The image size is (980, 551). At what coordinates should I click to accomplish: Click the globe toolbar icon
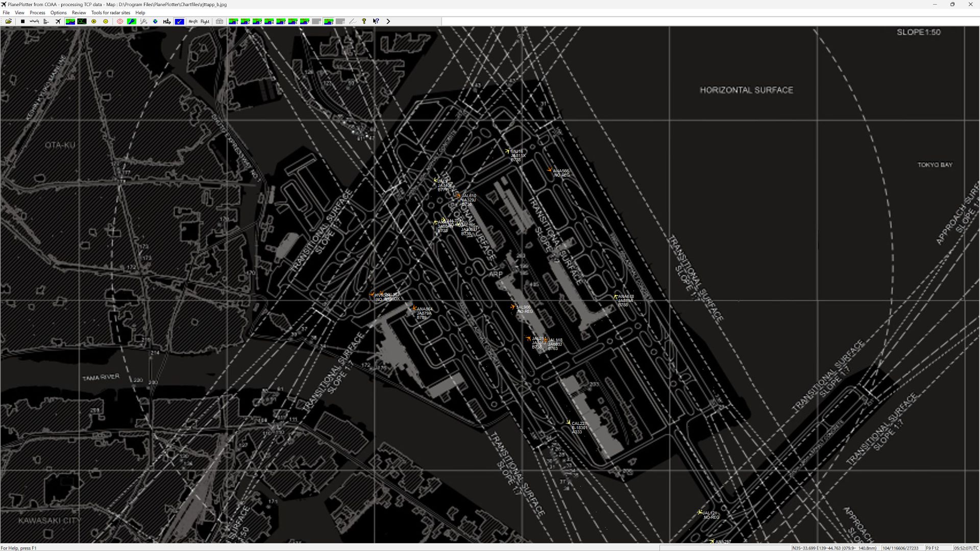point(155,21)
